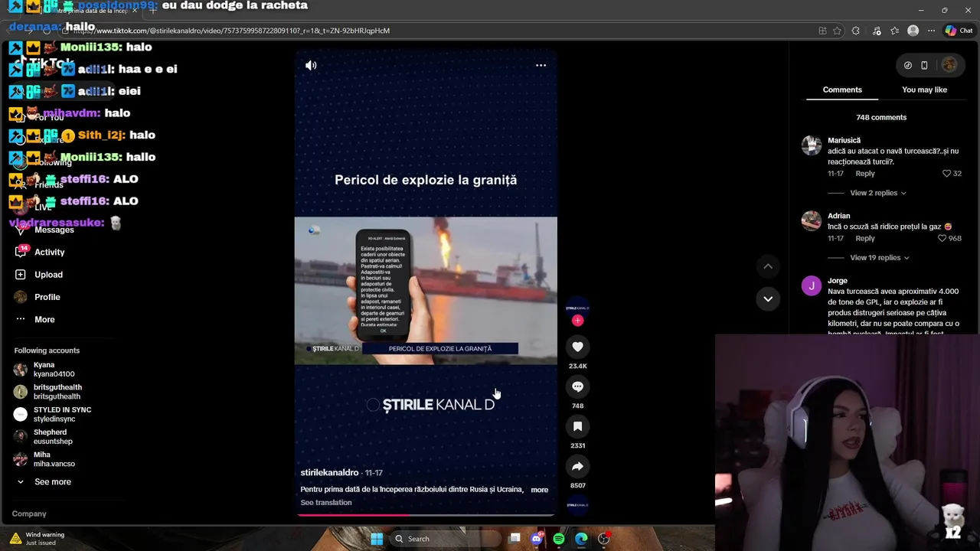This screenshot has width=980, height=551.
Task: Expand View 19 replies under Adrian
Action: point(880,258)
